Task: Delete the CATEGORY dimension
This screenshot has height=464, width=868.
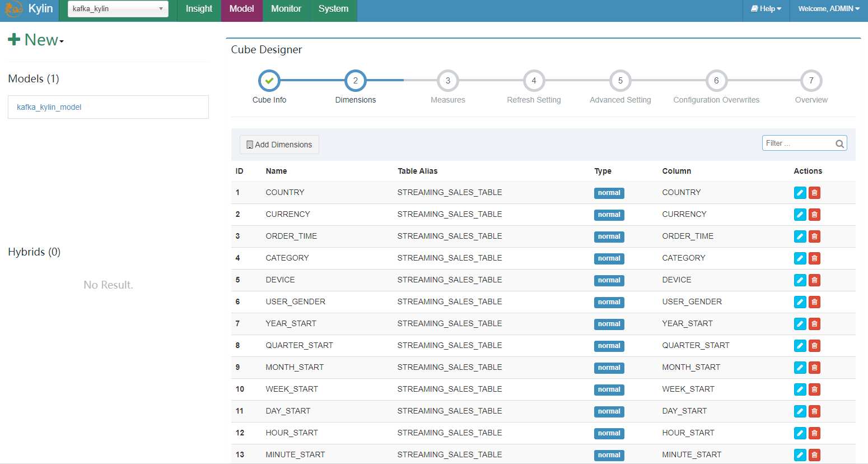Action: 814,258
